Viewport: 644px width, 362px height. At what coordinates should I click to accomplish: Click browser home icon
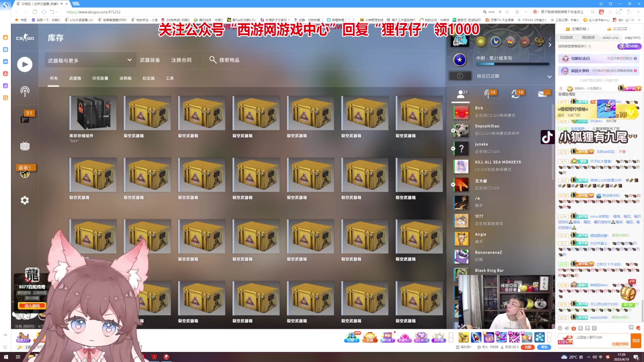point(44,12)
